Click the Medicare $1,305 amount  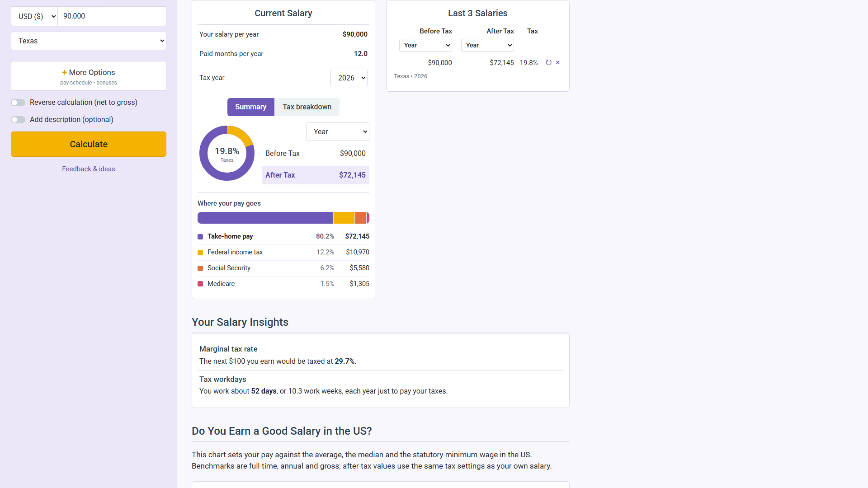pos(359,284)
